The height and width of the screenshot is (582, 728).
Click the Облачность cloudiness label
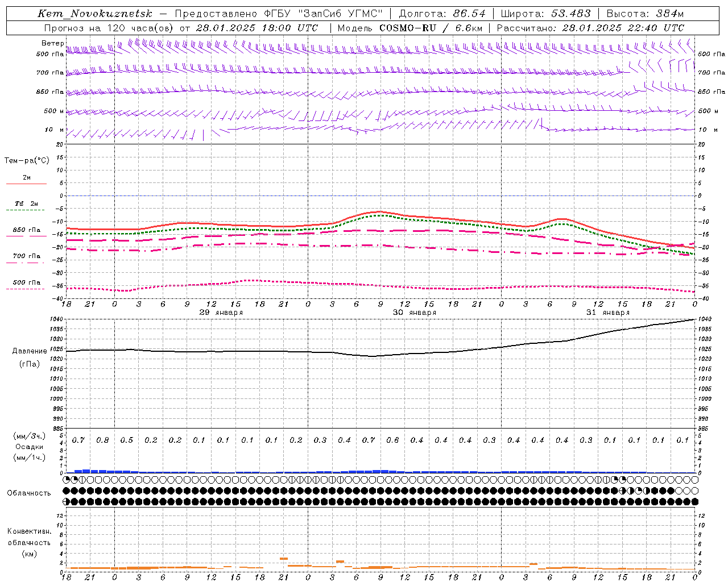point(28,493)
